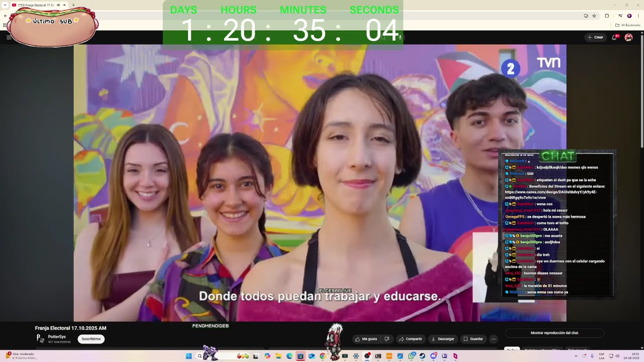Click Suscribirme button
The image size is (644, 362).
coord(91,339)
